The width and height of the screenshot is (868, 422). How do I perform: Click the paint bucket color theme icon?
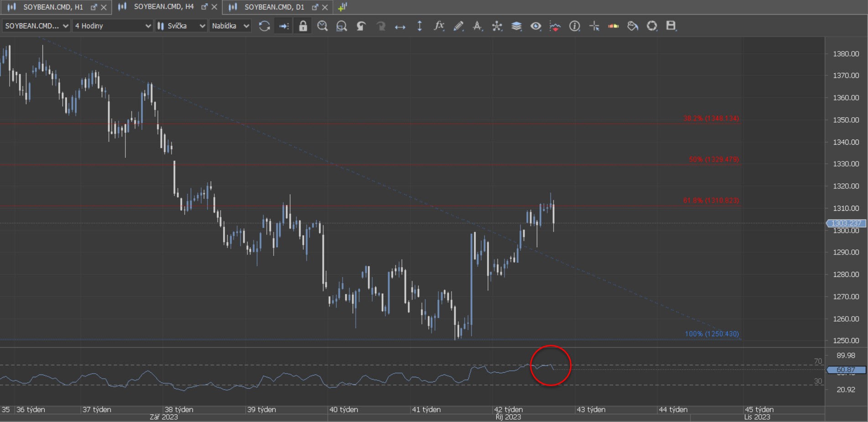[633, 26]
